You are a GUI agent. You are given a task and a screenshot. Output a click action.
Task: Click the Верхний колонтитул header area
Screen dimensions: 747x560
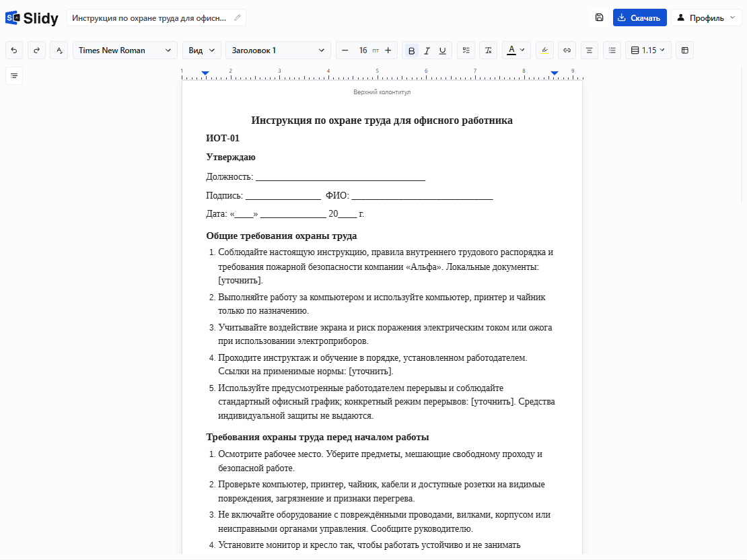[382, 92]
